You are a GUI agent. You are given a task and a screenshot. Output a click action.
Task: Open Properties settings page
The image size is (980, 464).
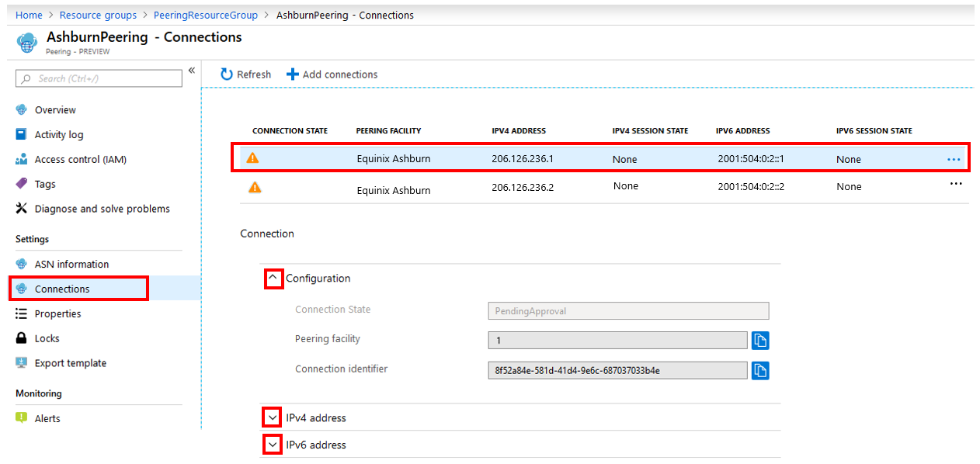coord(58,314)
